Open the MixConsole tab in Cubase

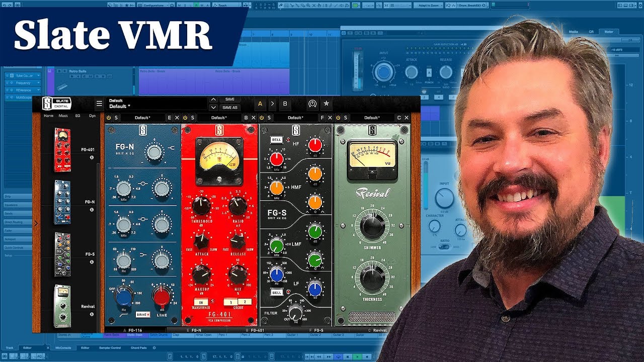coord(63,348)
